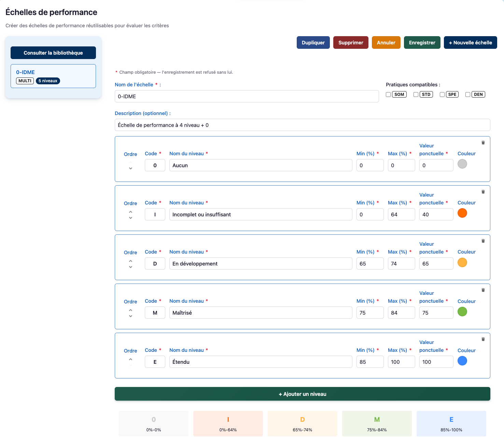This screenshot has width=504, height=445.
Task: Move the Étendu level up
Action: pyautogui.click(x=130, y=359)
